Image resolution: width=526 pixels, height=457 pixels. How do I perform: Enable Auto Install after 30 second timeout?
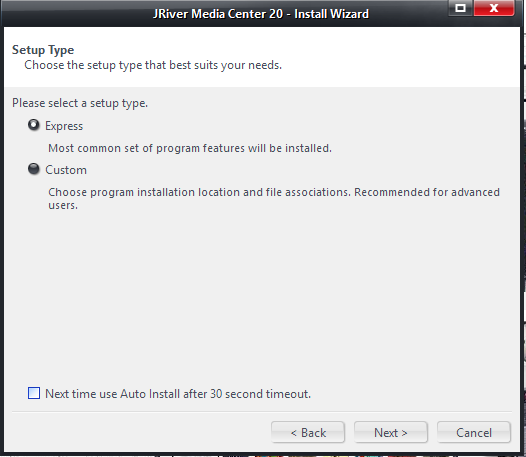[x=34, y=393]
